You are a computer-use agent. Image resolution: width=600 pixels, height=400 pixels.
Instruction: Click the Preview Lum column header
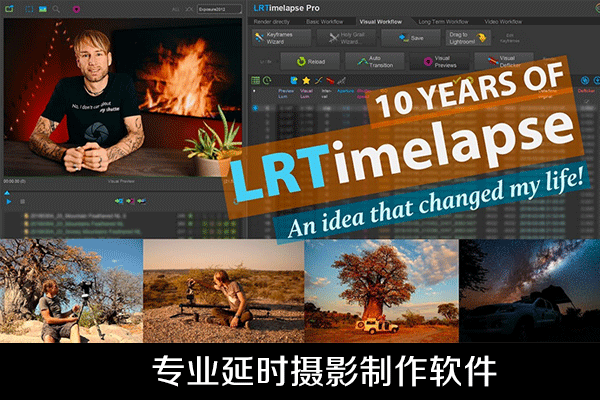pos(286,94)
